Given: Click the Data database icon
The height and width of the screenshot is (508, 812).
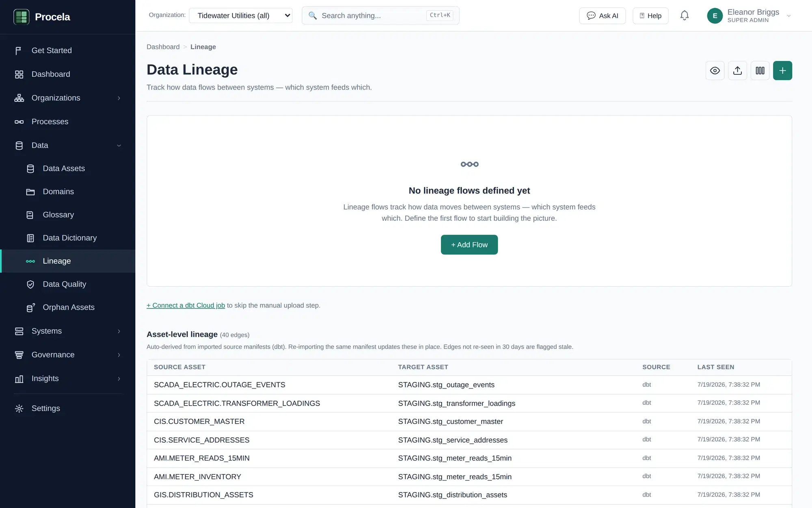Looking at the screenshot, I should pos(19,145).
